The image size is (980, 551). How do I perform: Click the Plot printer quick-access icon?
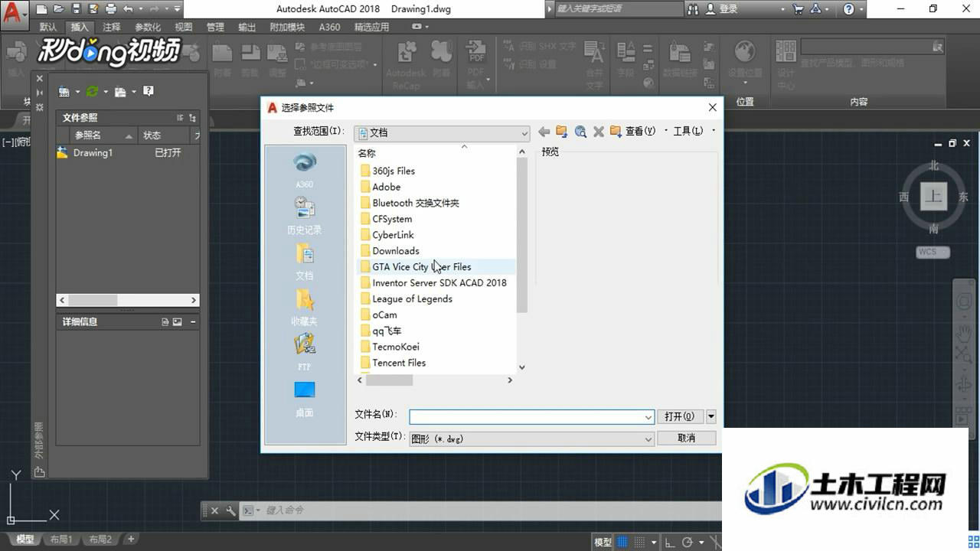110,9
